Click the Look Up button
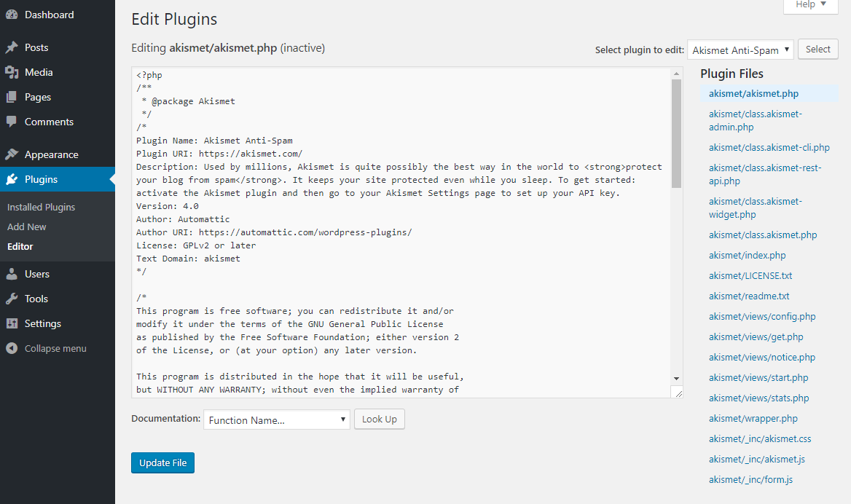 (x=380, y=420)
